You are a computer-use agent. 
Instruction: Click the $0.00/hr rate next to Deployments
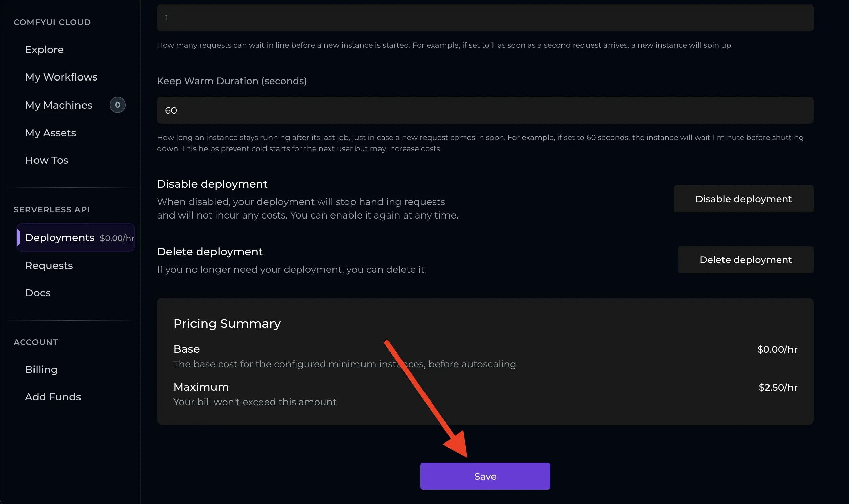coord(117,238)
